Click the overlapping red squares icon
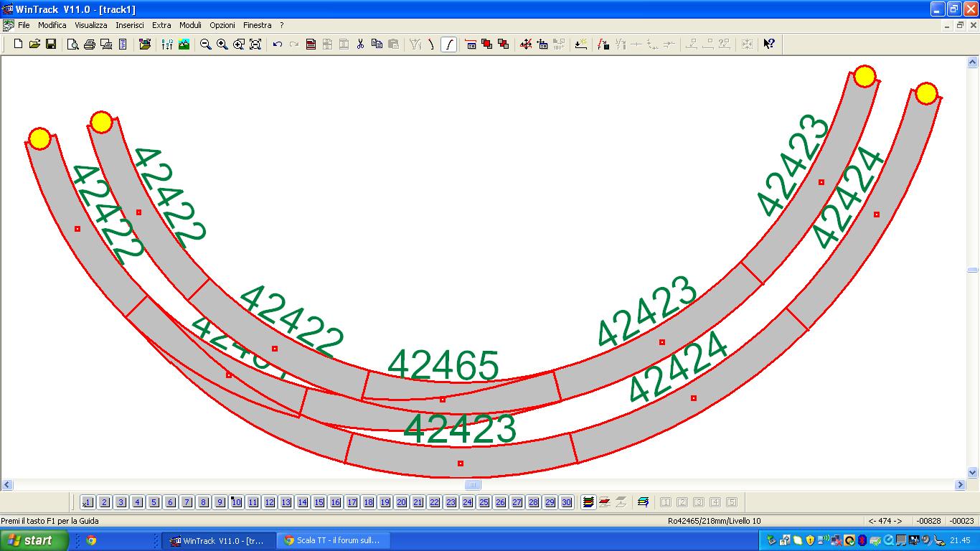980x551 pixels. click(x=487, y=44)
